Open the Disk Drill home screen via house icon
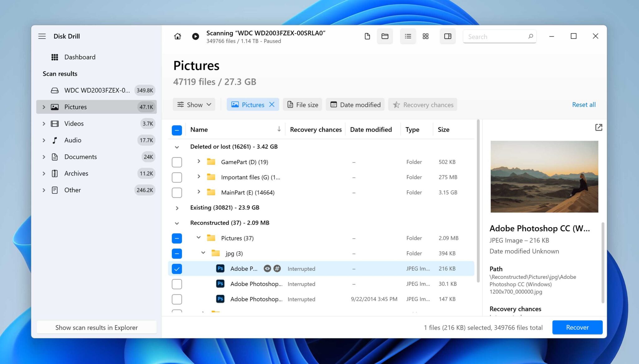Screen dimensions: 639x364 177,36
